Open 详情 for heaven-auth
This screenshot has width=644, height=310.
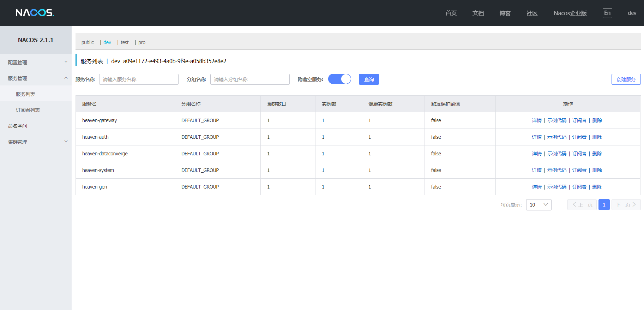537,137
